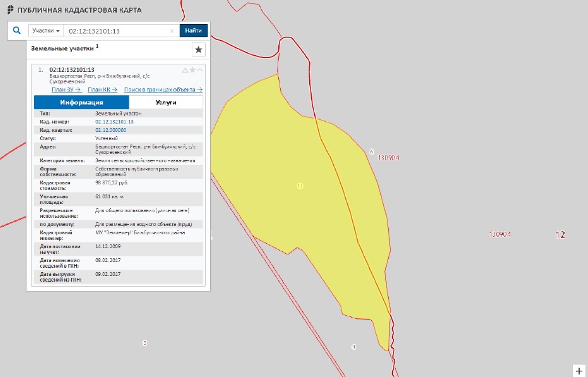Screen dimensions: 588x377
Task: Zoom in with the plus button
Action: pyautogui.click(x=579, y=370)
